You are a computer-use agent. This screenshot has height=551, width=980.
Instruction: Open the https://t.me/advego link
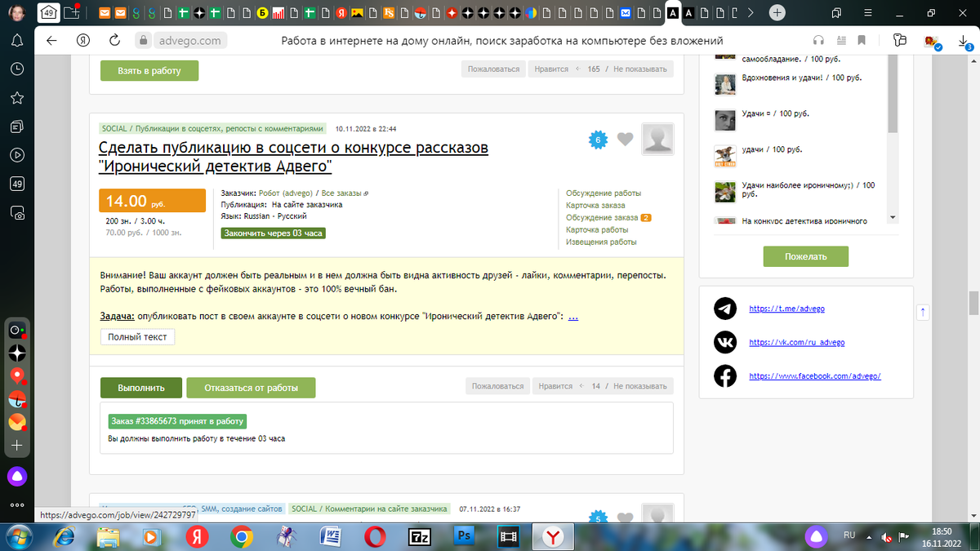(786, 309)
